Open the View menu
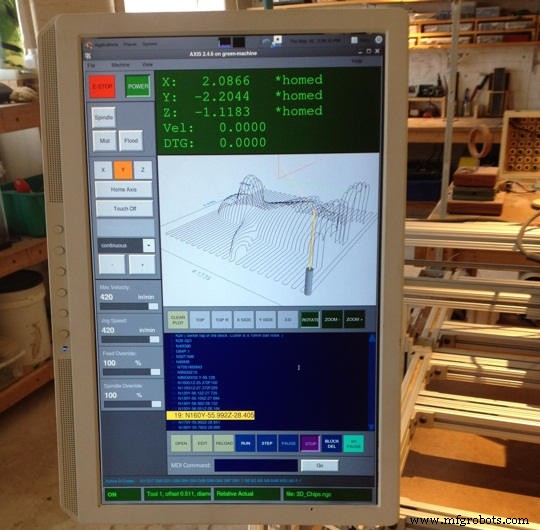The image size is (540, 530). (x=147, y=64)
